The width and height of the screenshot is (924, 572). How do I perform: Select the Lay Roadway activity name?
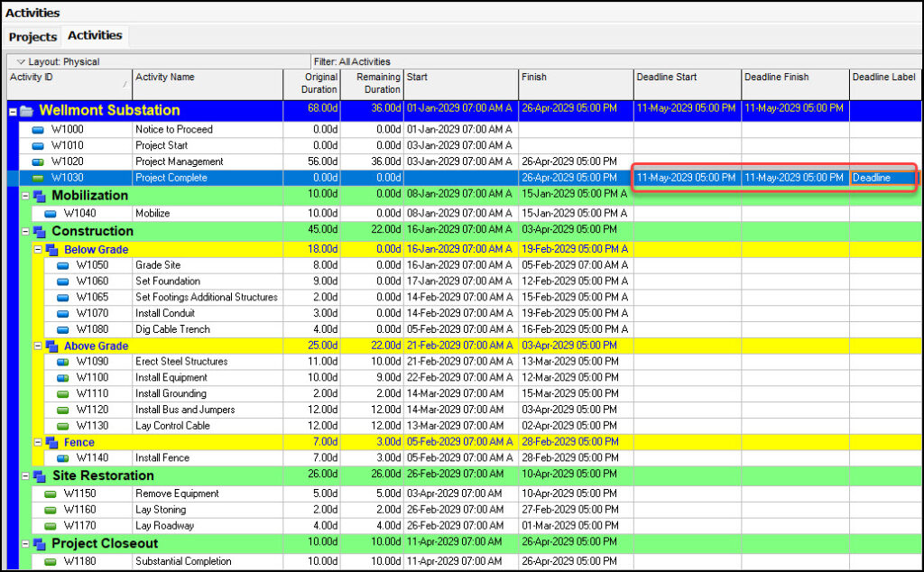click(164, 525)
